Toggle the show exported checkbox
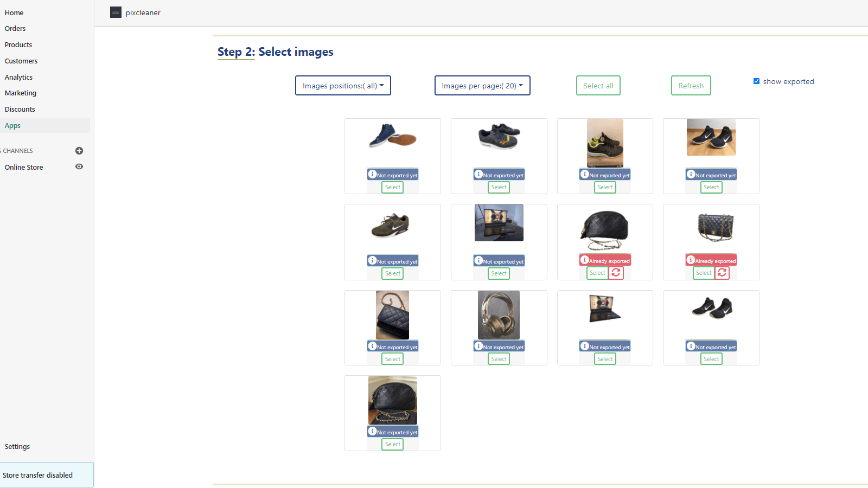The image size is (868, 488). [756, 81]
